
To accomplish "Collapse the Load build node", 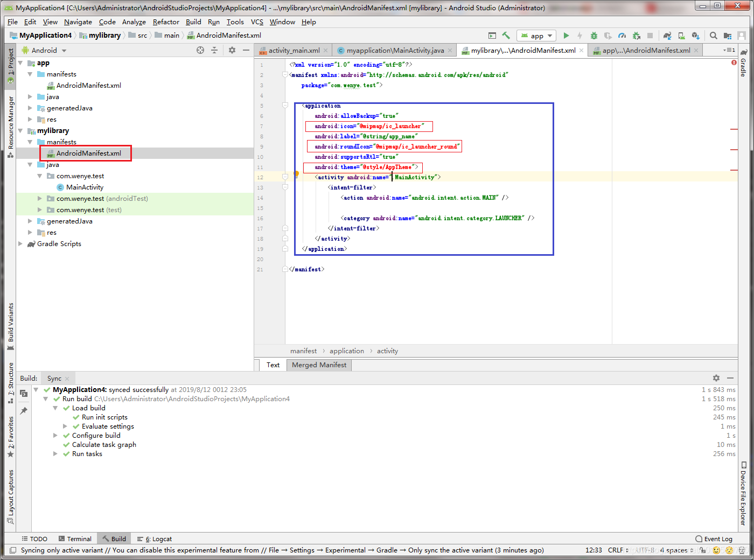I will (x=55, y=408).
